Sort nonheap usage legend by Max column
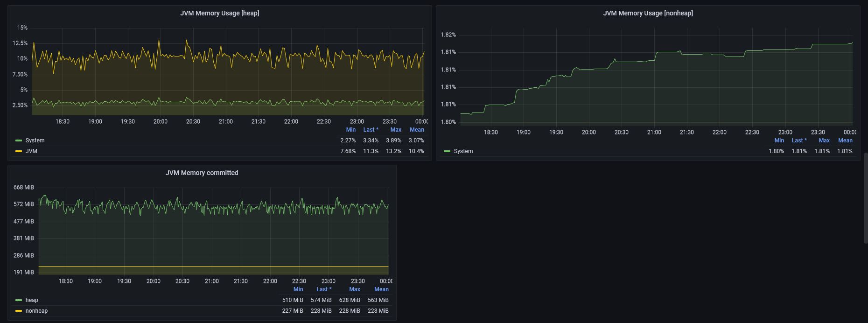The image size is (868, 323). tap(824, 140)
